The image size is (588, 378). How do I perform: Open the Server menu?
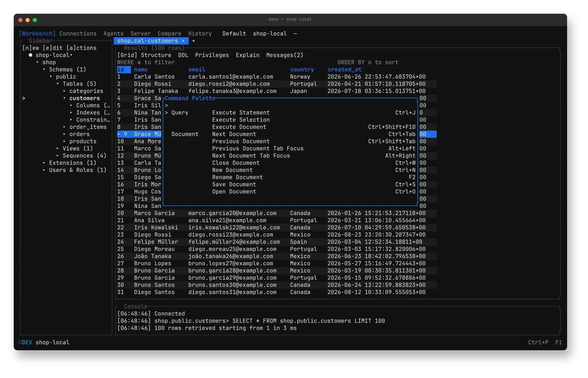click(140, 34)
